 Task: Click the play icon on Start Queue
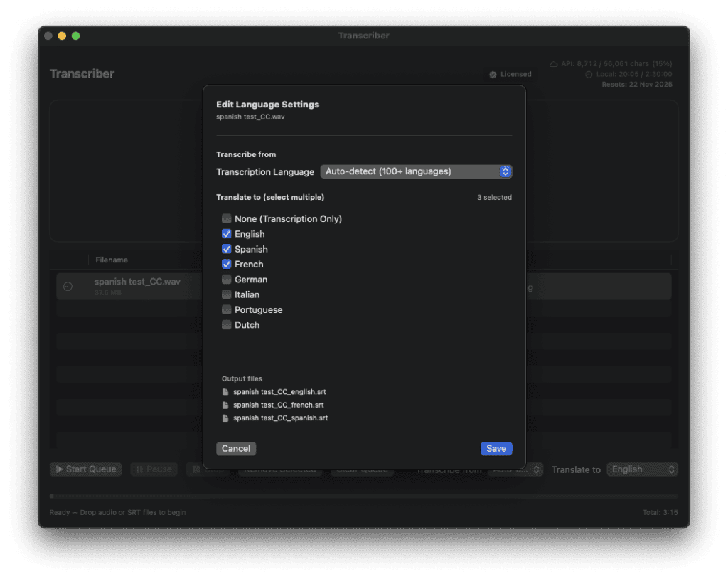point(58,469)
